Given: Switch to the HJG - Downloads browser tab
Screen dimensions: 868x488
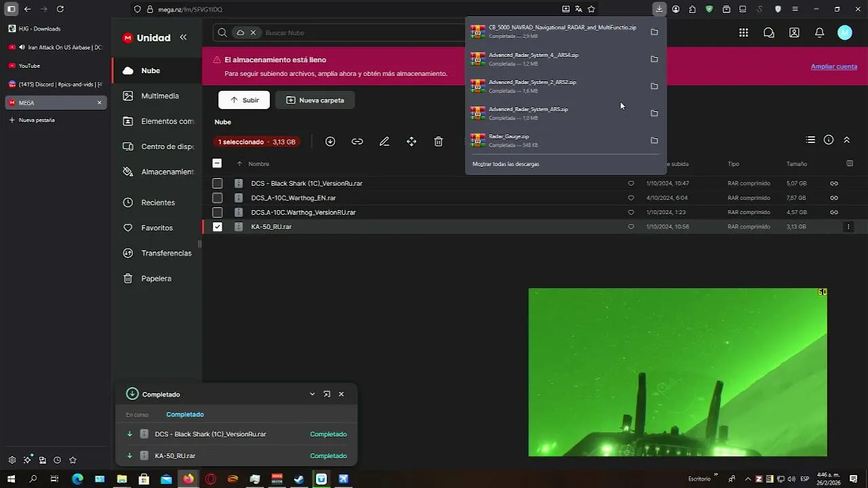Looking at the screenshot, I should [x=56, y=28].
